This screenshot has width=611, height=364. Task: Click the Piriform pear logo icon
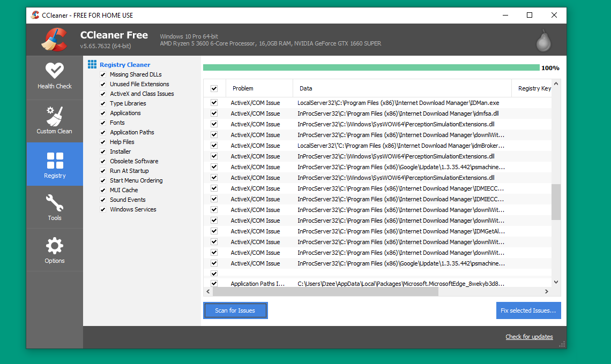click(x=543, y=41)
